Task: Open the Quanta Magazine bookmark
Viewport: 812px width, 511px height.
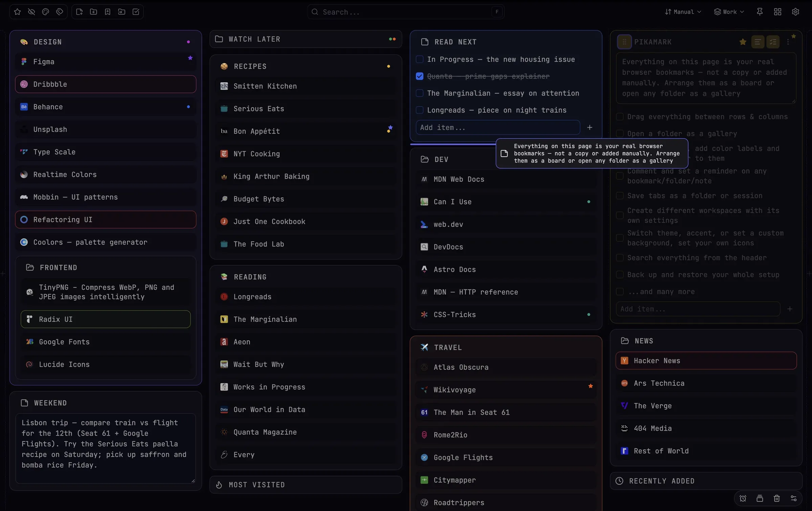Action: tap(306, 432)
